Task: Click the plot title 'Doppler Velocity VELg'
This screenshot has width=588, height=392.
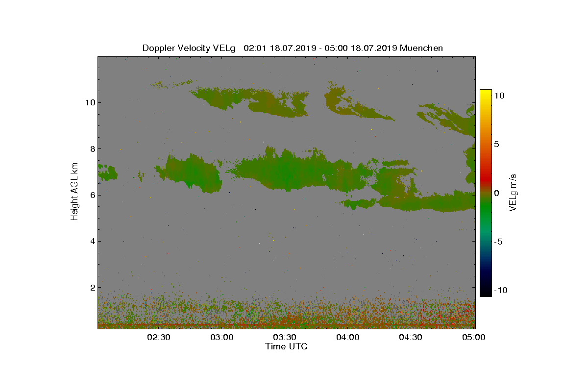Action: tap(189, 48)
